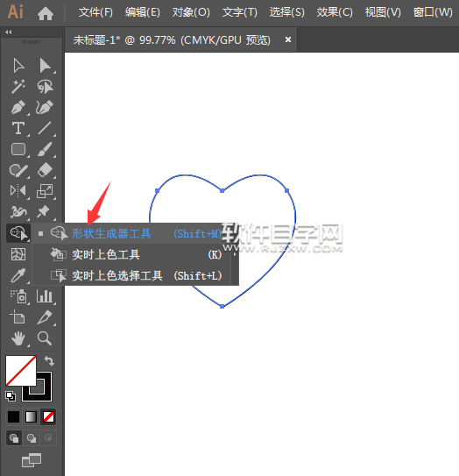The width and height of the screenshot is (459, 476).
Task: Select the Eyedropper tool
Action: [18, 275]
